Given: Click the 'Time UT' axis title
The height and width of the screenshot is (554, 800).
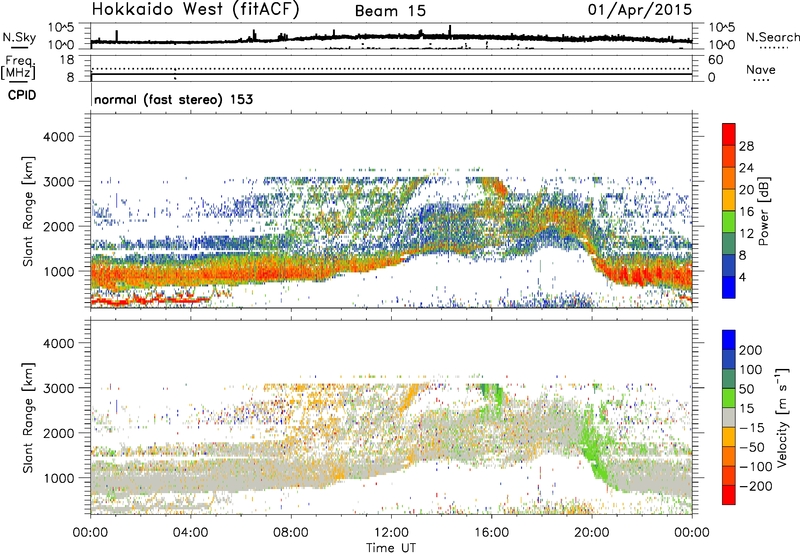Looking at the screenshot, I should click(391, 548).
